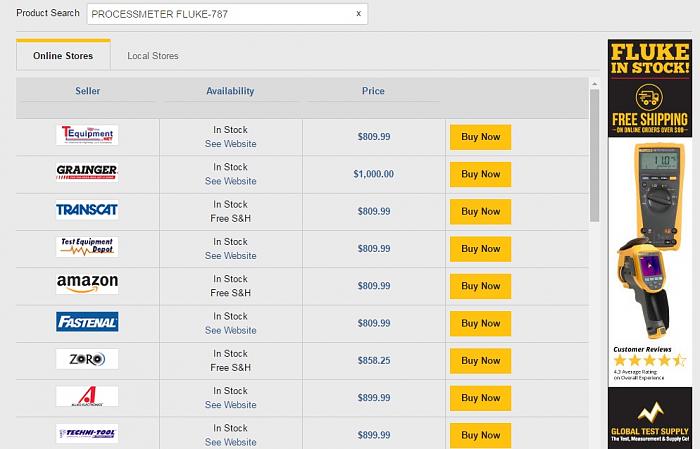Sort by the Availability column header
700x449 pixels.
tap(230, 91)
